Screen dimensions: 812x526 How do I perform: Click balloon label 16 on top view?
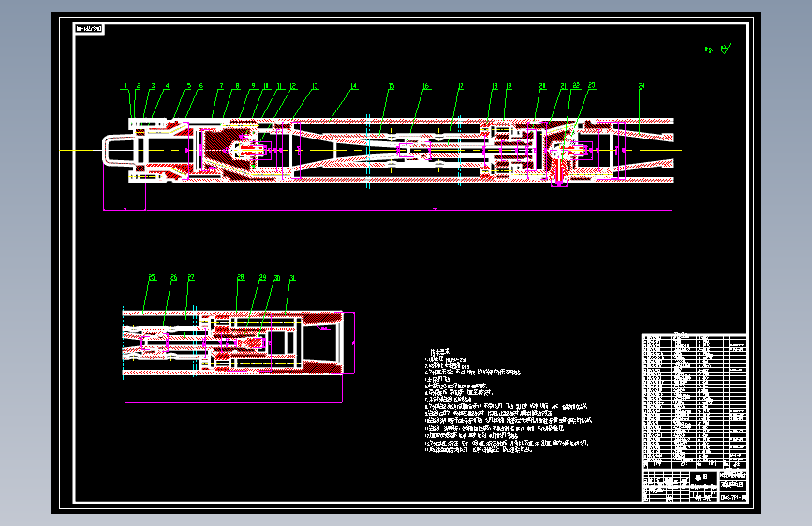pos(426,86)
